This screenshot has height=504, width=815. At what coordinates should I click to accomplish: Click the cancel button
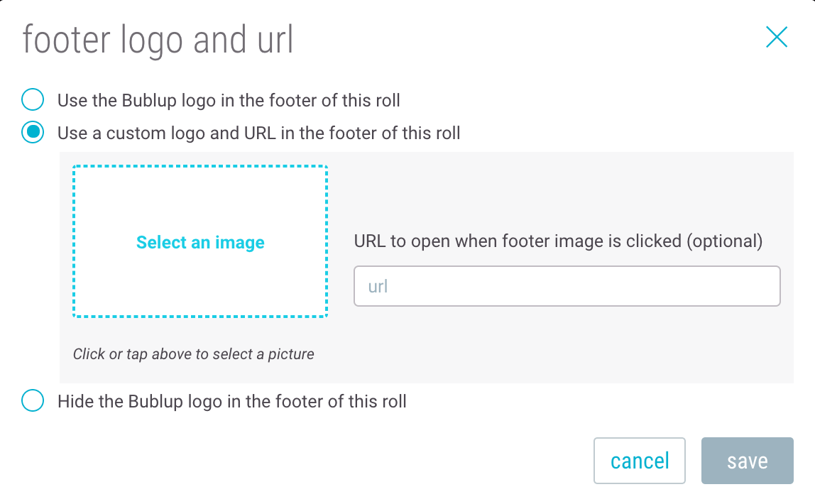click(x=640, y=461)
